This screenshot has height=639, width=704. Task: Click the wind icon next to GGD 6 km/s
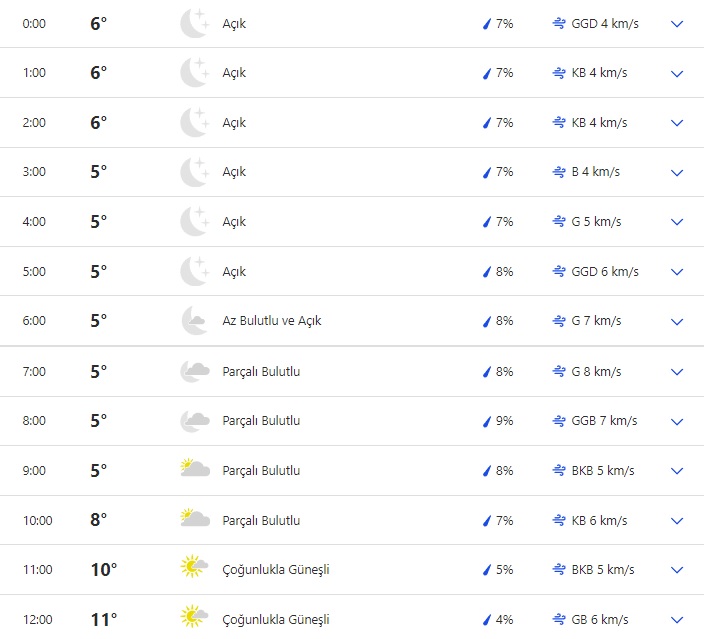tap(559, 272)
